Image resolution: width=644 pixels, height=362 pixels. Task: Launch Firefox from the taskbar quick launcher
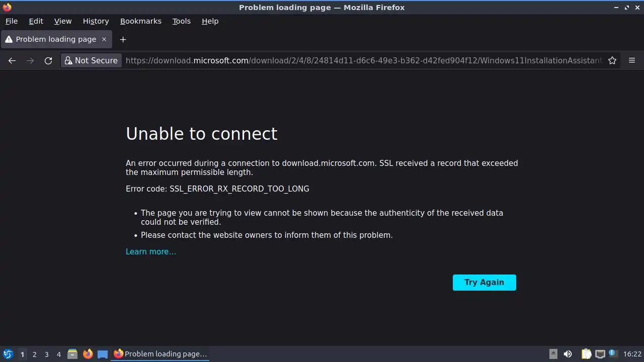88,354
